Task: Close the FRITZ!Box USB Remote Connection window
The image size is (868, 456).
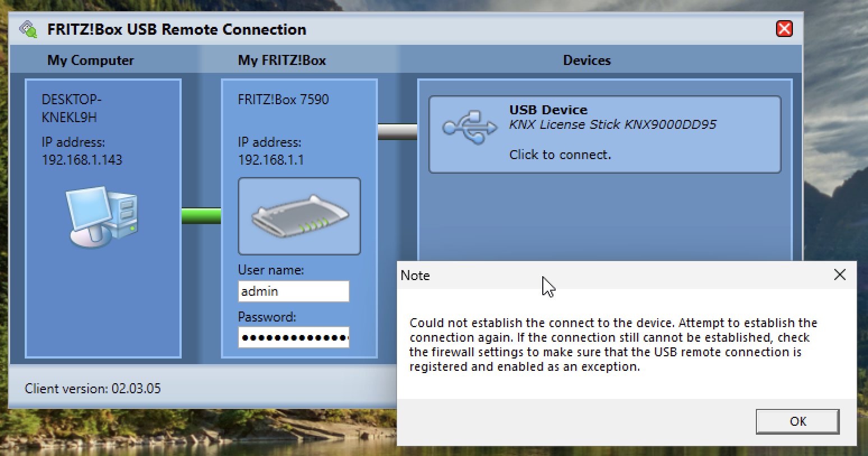Action: tap(784, 29)
